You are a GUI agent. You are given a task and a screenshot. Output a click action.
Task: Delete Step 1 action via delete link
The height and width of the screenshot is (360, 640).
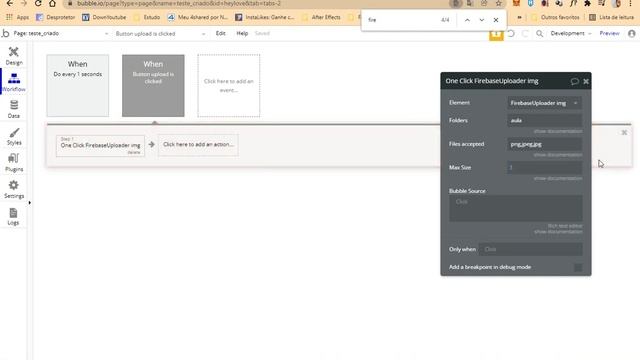tap(134, 152)
